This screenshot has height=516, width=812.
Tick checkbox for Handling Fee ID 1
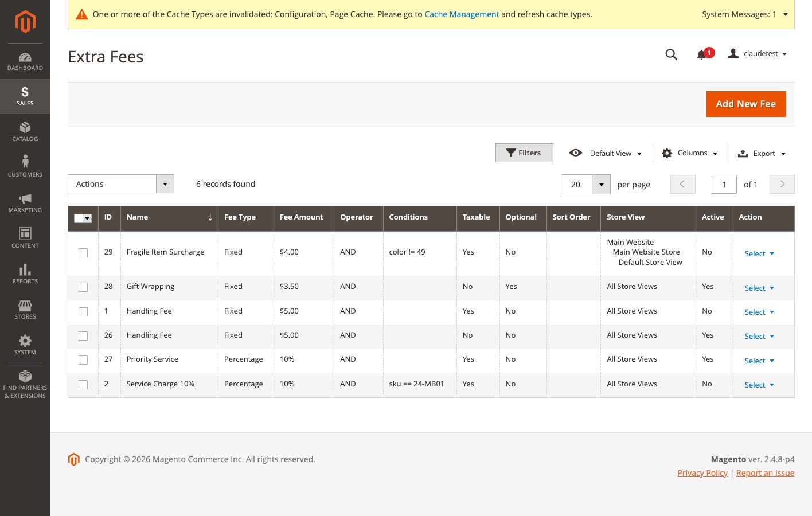click(x=83, y=312)
